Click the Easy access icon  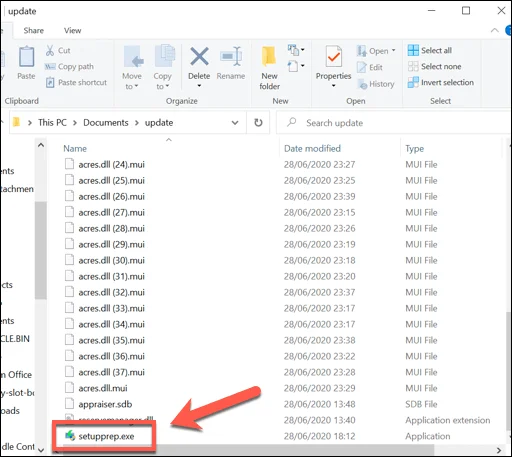point(293,66)
